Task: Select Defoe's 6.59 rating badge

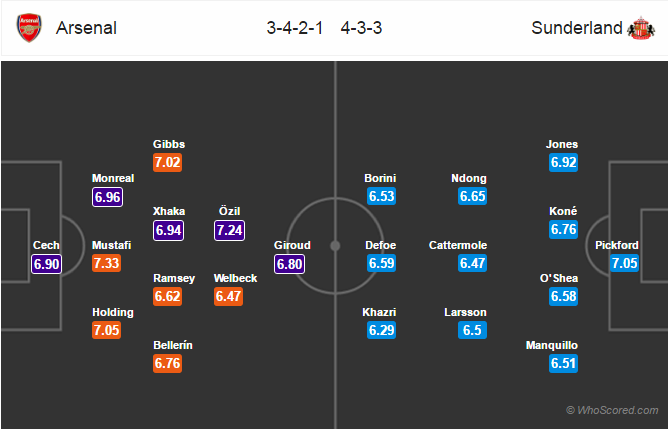Action: tap(381, 263)
